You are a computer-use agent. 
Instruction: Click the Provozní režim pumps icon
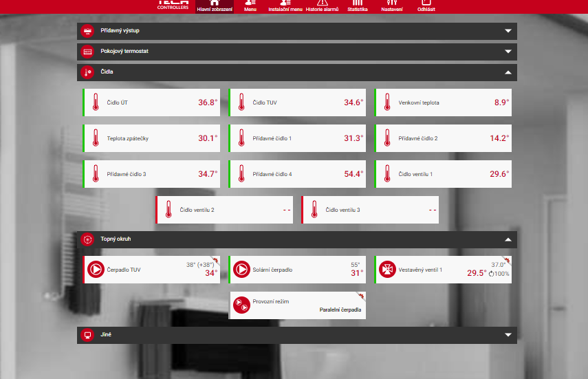click(241, 305)
